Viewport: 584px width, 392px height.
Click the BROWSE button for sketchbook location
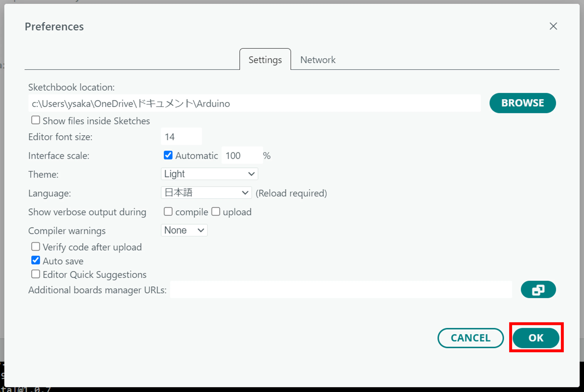coord(523,103)
